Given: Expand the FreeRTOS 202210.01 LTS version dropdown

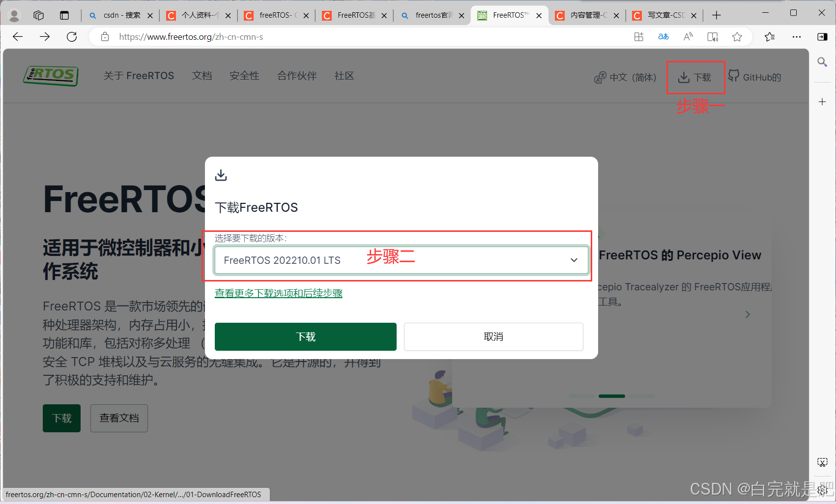Looking at the screenshot, I should point(401,260).
